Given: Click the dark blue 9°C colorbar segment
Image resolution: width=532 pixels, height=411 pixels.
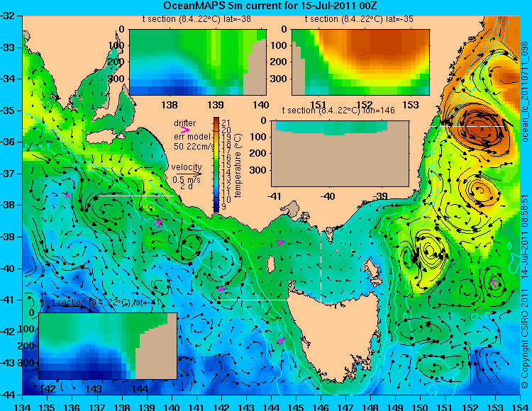Looking at the screenshot, I should tap(216, 208).
